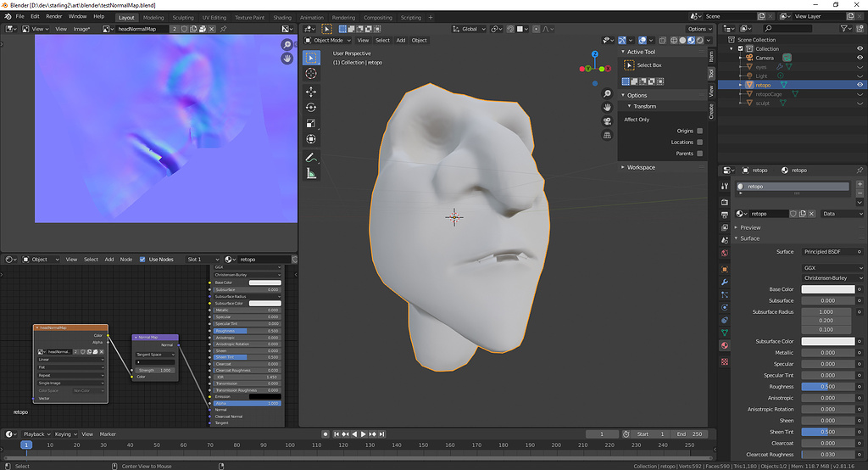This screenshot has width=868, height=470.
Task: Click the image editor pan hand icon
Action: click(287, 58)
